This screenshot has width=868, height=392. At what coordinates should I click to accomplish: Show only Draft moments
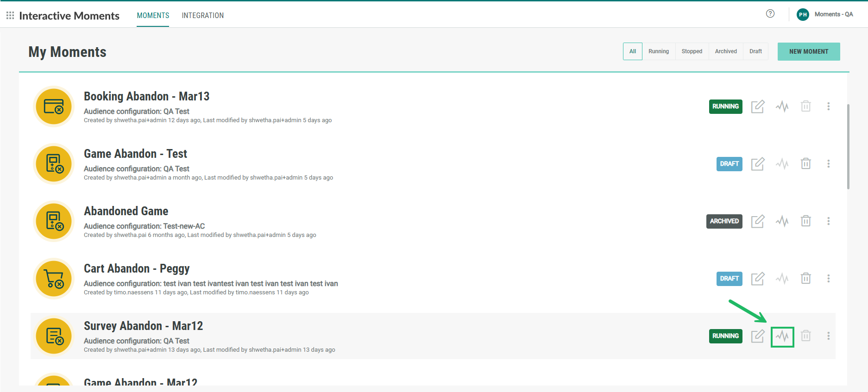[755, 51]
